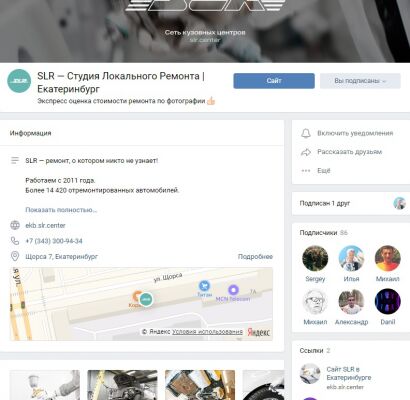The image size is (410, 400).
Task: Open subscriber Михаил's colorful avatar in top row
Action: coord(388,258)
